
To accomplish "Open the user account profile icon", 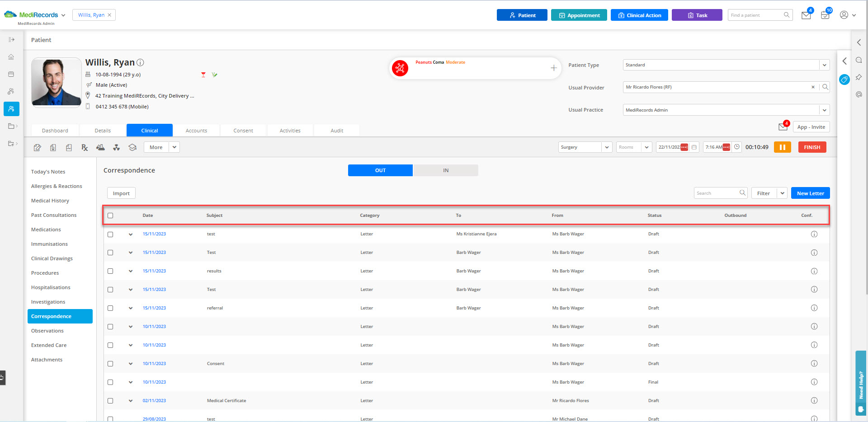I will click(844, 15).
